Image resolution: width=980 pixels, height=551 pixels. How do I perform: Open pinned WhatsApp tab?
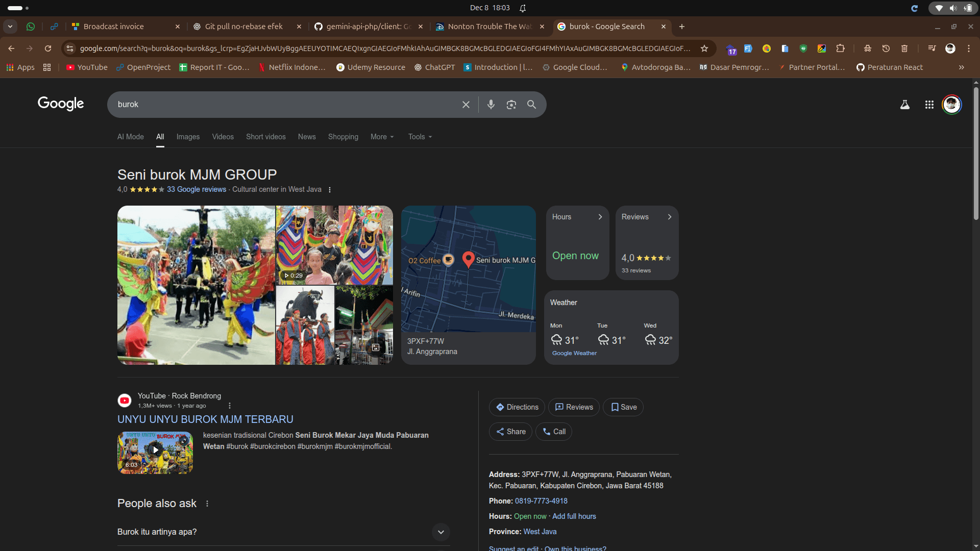31,27
